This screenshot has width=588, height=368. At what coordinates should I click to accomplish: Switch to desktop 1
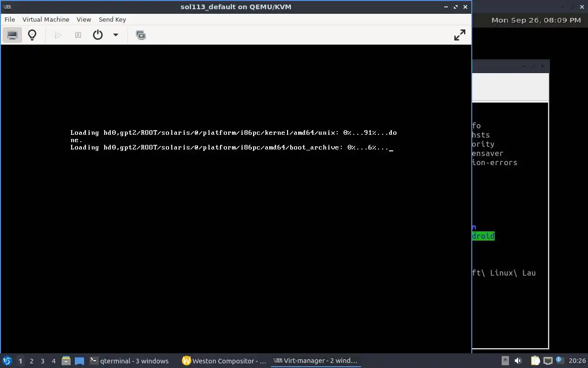20,361
